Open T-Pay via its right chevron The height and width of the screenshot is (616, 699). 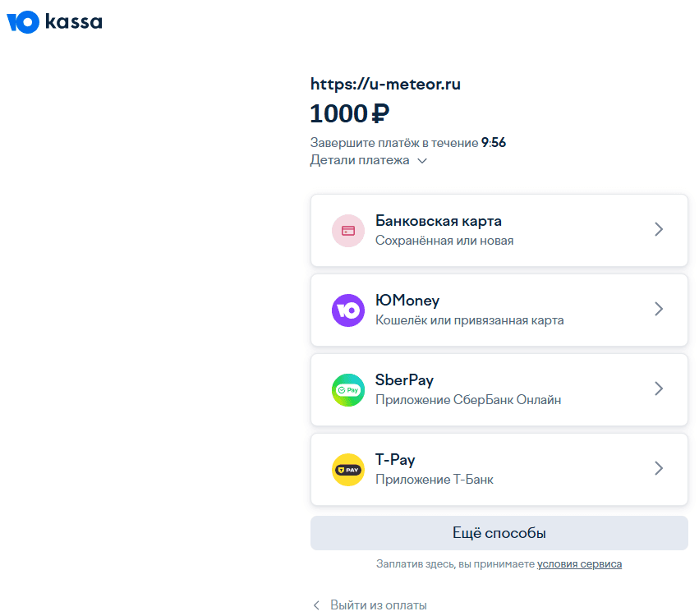pyautogui.click(x=658, y=468)
